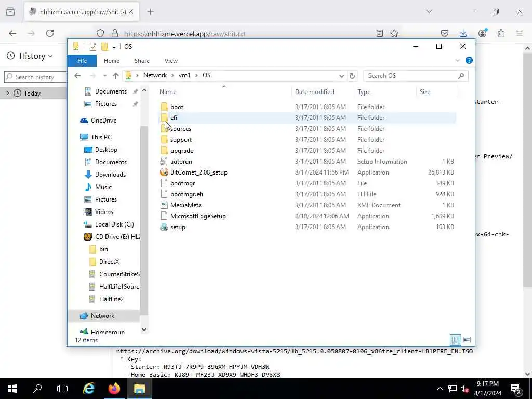Open the boot folder icon
Viewport: 532px width, 399px height.
click(164, 107)
